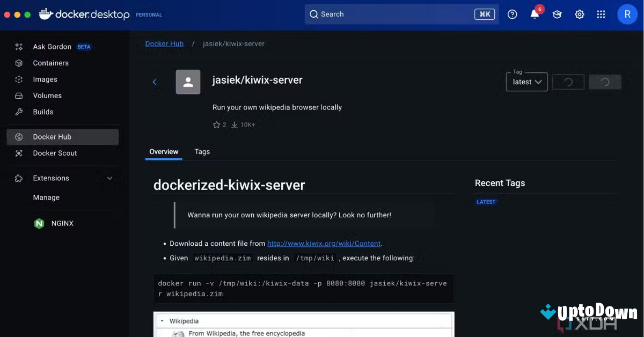Open the Learning Center graduation cap icon
This screenshot has height=337, width=644.
[x=557, y=14]
